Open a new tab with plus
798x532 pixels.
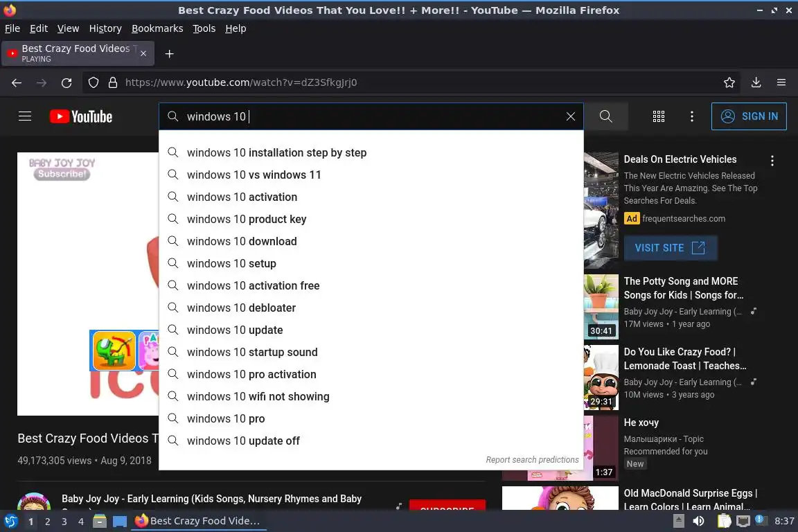click(x=170, y=54)
